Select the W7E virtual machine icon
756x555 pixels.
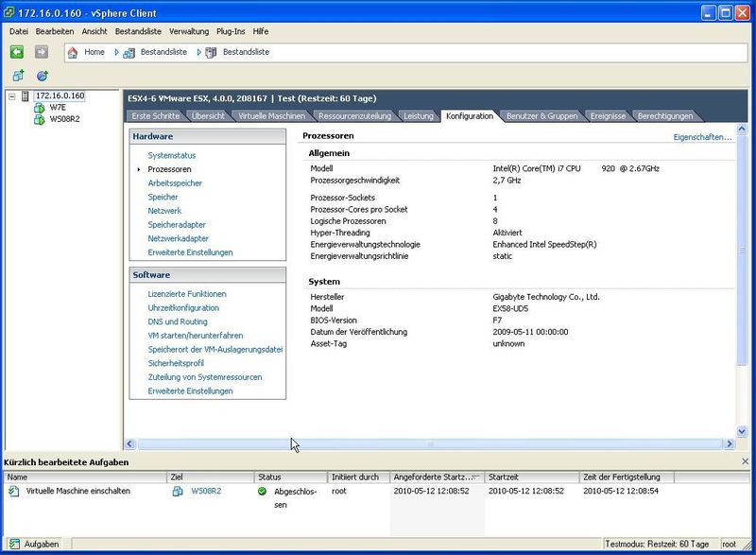(39, 108)
